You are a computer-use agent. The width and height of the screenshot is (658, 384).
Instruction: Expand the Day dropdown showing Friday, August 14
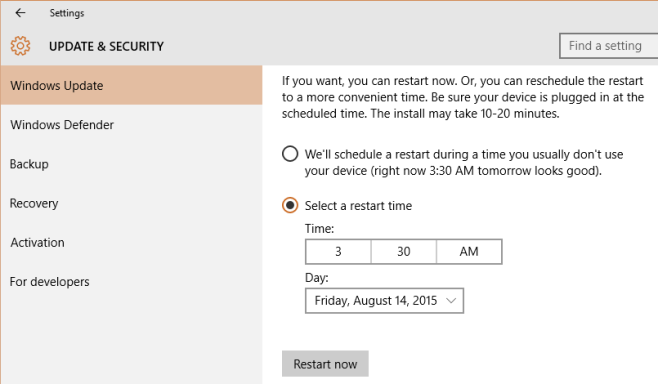click(384, 300)
